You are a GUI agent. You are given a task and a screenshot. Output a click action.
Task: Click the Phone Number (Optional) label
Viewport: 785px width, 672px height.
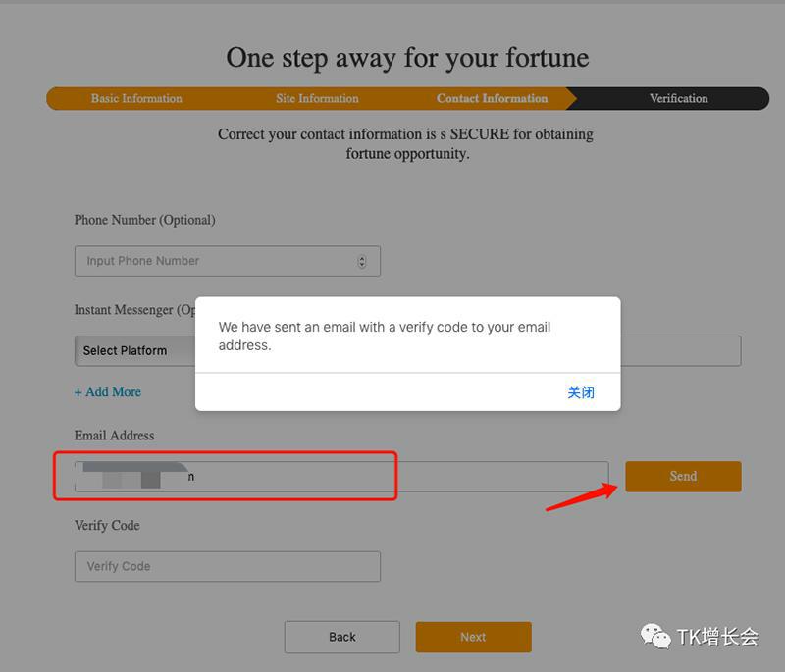[x=144, y=220]
